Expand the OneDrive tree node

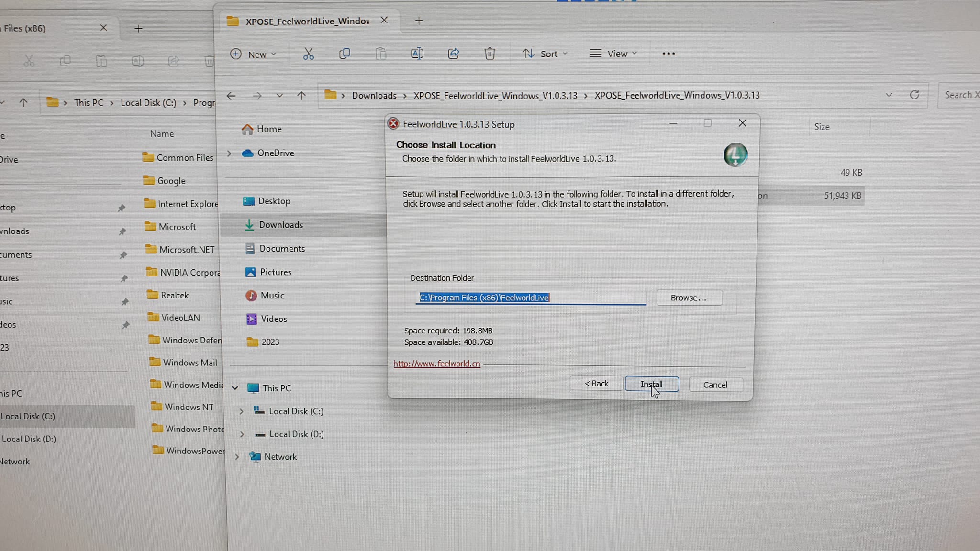point(229,153)
